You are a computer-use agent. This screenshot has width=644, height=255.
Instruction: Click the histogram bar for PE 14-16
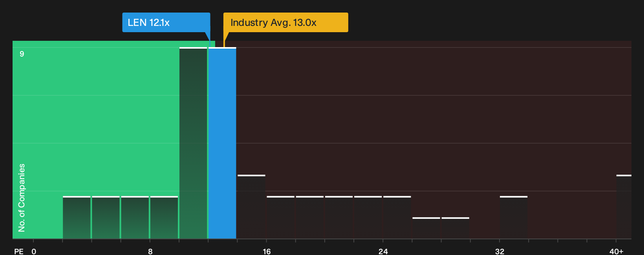pos(251,207)
